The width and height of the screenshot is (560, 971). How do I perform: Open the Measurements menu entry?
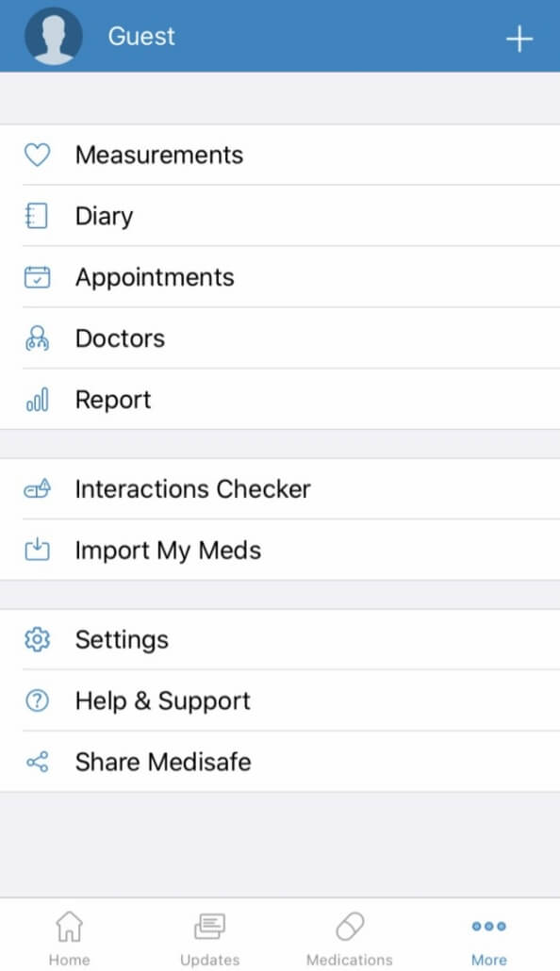(280, 155)
